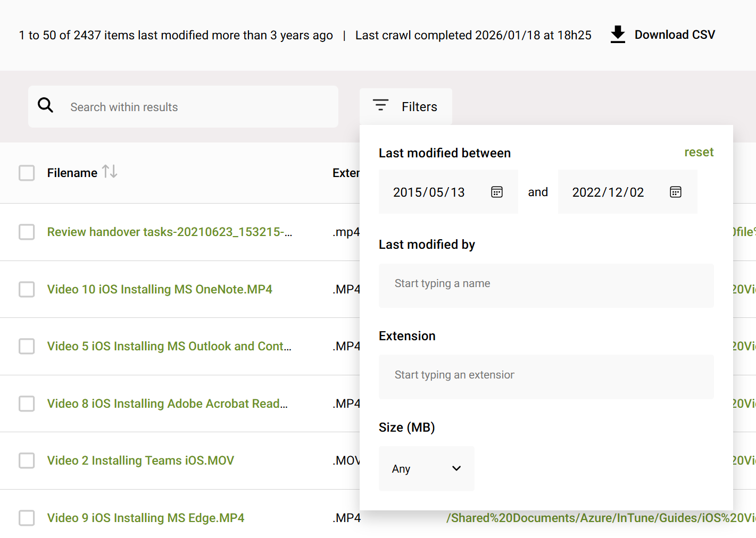Check the box next to Video 2 Installing Teams iOS
Viewport: 756px width, 538px height.
click(x=27, y=460)
